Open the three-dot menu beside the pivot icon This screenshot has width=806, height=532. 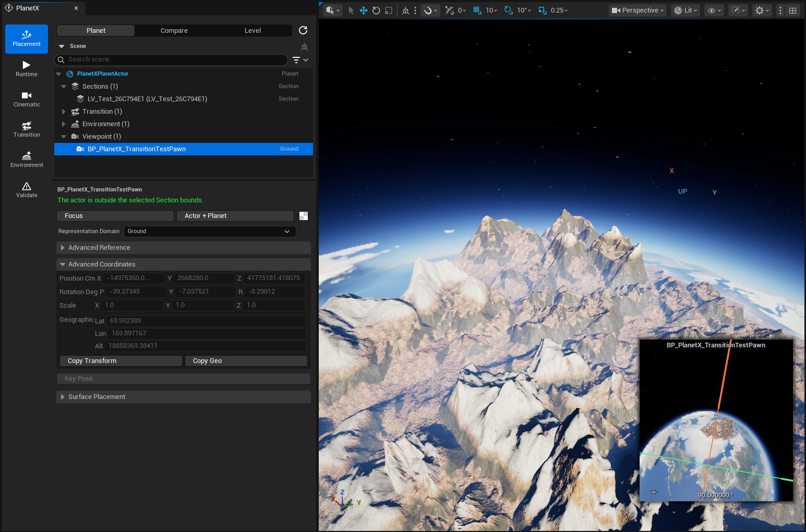coord(415,10)
